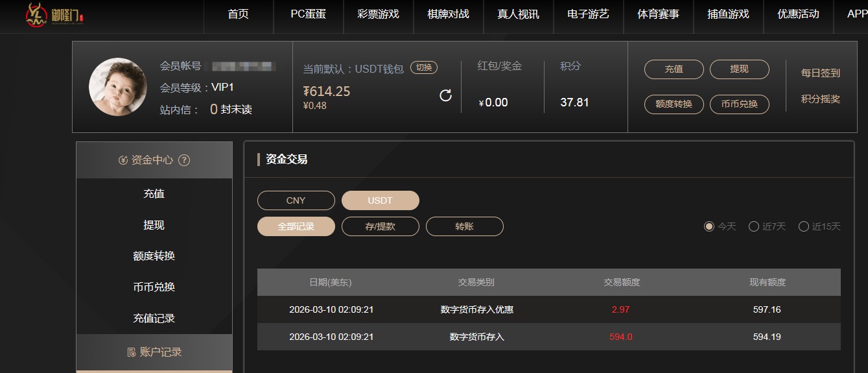Screen dimensions: 868x373
Task: Open the 积分摇奖 link
Action: click(821, 99)
